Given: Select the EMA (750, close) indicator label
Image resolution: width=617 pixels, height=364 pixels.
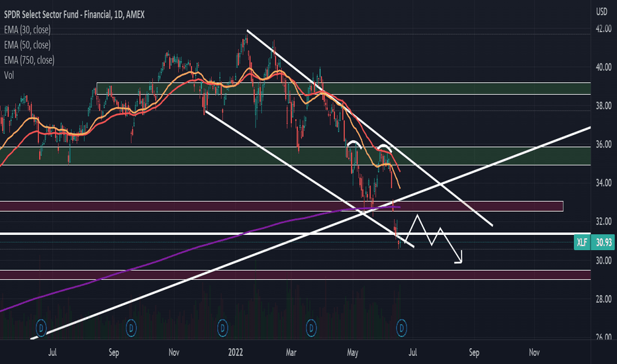Looking at the screenshot, I should tap(29, 60).
